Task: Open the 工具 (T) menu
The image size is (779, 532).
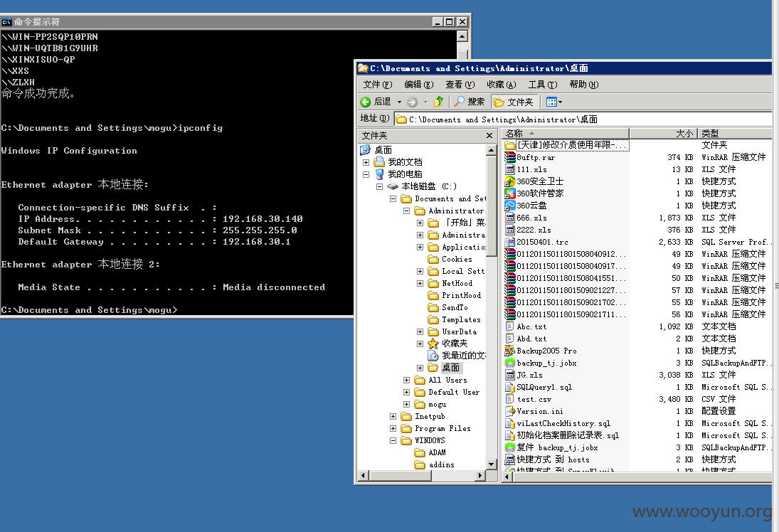Action: [543, 85]
